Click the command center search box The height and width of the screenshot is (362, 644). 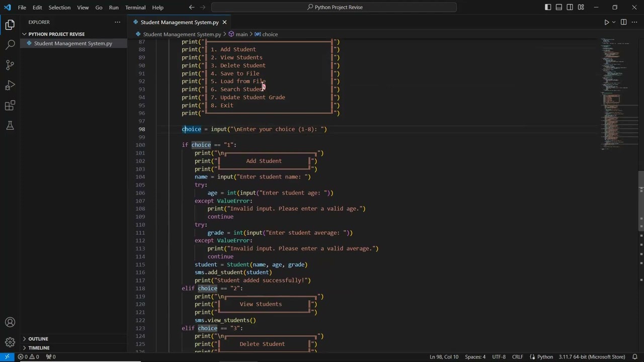(334, 7)
